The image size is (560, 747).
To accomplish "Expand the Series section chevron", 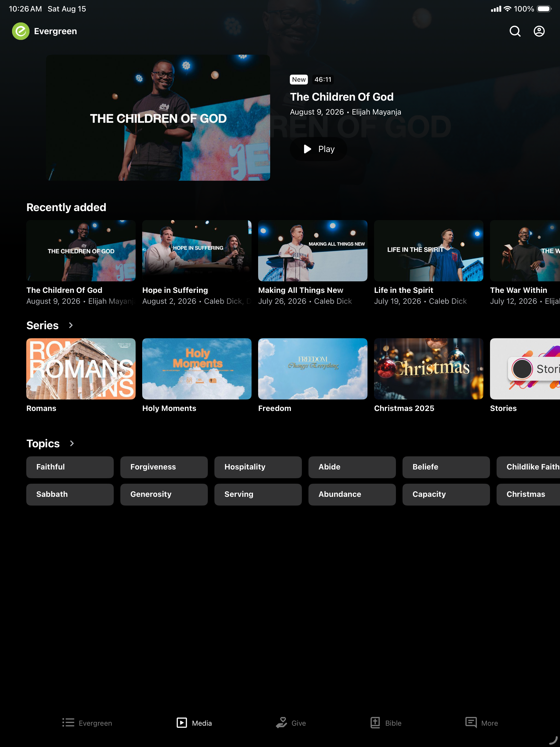I will (71, 325).
